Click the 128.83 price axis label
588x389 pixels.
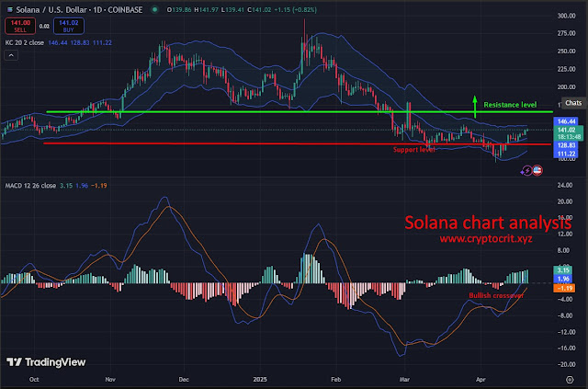(x=566, y=145)
